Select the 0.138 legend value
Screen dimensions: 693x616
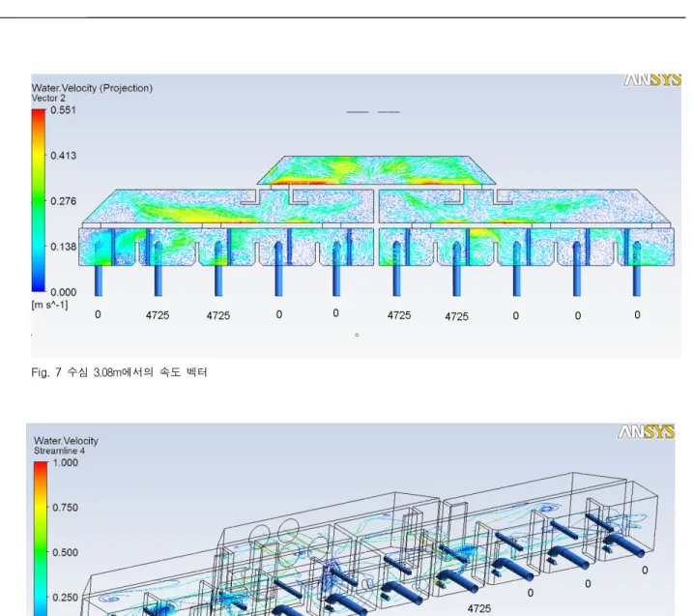pyautogui.click(x=63, y=247)
